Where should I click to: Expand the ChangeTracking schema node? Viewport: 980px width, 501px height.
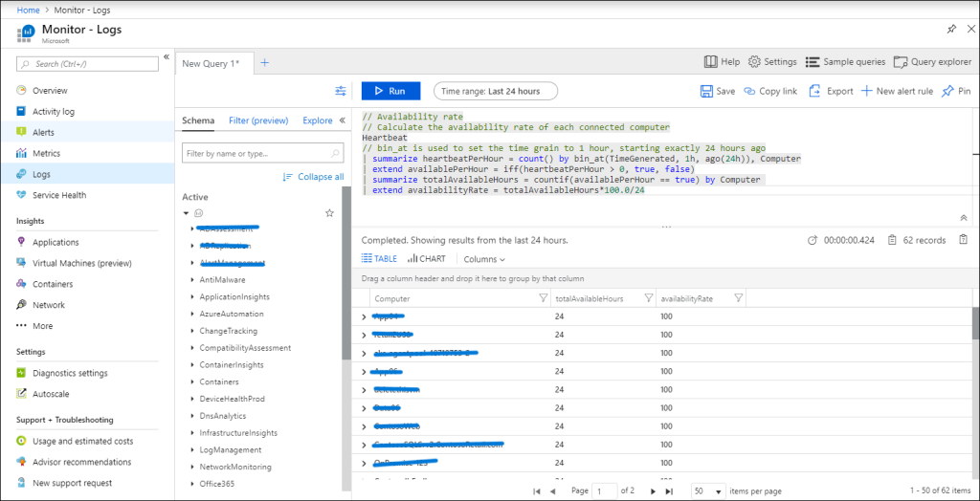192,331
